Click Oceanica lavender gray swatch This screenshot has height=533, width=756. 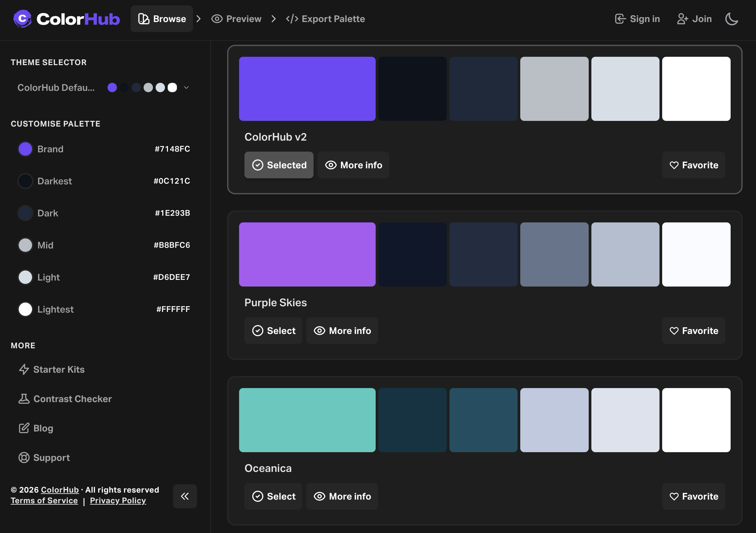[554, 420]
